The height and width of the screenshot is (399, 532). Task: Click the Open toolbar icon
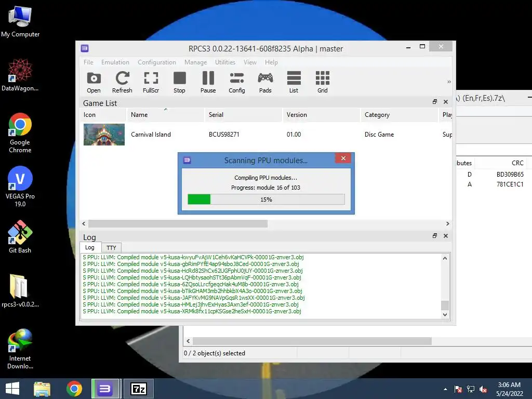[94, 82]
